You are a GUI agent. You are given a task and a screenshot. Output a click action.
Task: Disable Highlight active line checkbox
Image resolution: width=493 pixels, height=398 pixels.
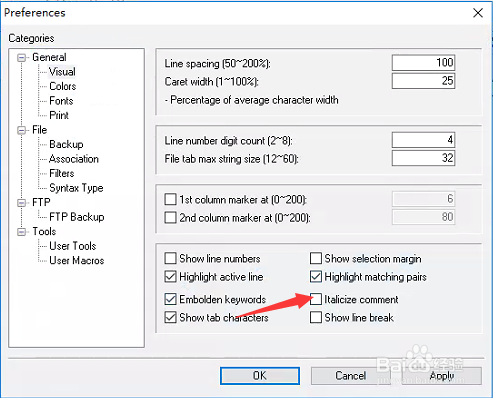point(170,277)
